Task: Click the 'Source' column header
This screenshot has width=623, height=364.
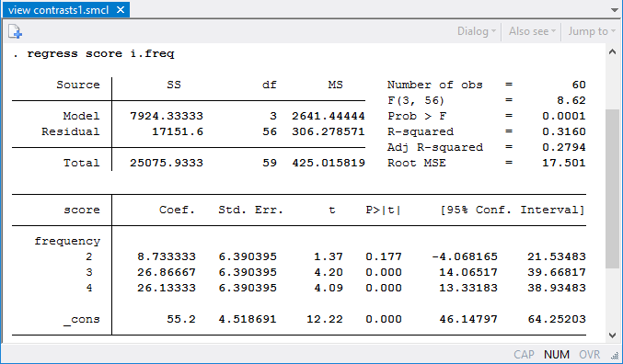Action: (x=78, y=85)
